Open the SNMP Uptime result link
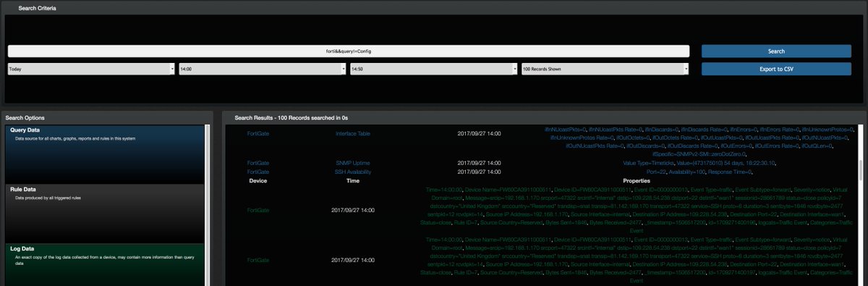Image resolution: width=868 pixels, height=286 pixels. point(353,163)
